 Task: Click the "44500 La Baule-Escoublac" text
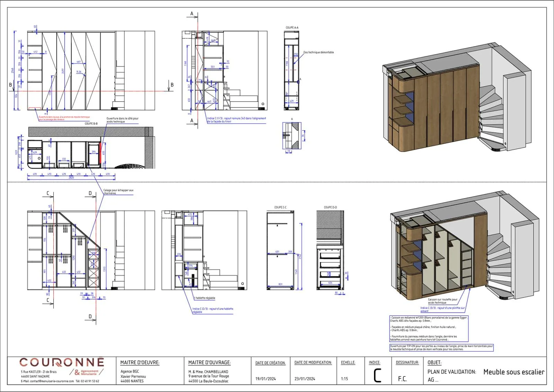(x=208, y=381)
